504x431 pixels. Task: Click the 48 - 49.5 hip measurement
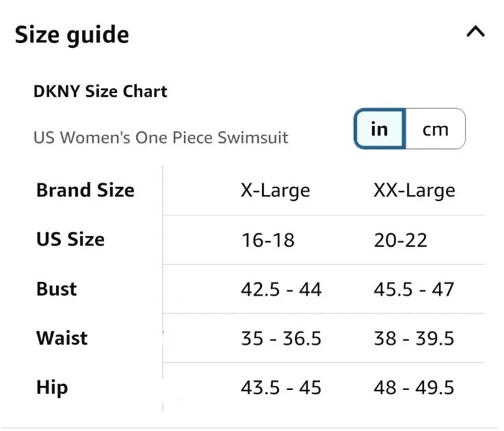coord(414,388)
